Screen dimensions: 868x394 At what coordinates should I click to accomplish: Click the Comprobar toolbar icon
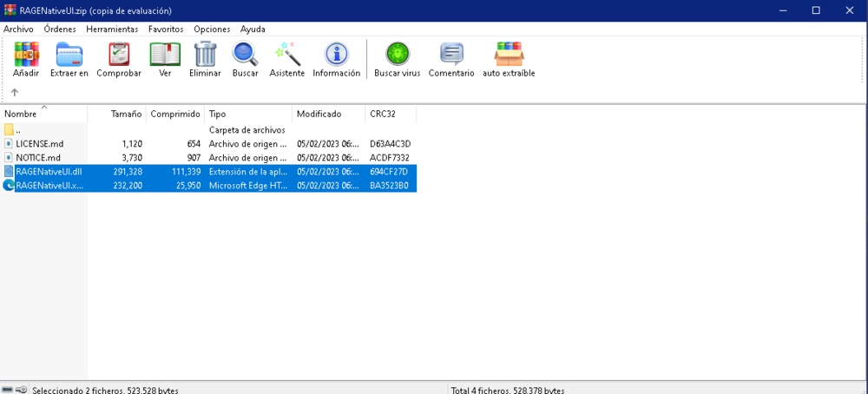[118, 54]
